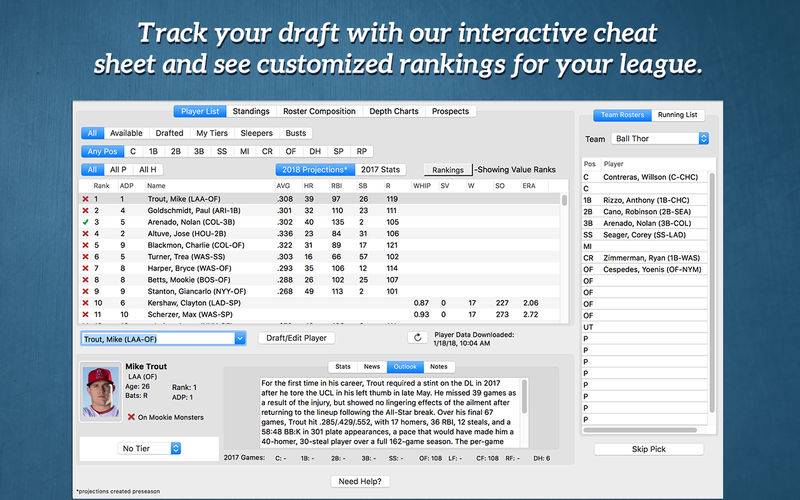Image resolution: width=800 pixels, height=500 pixels.
Task: Click the player table vertical scrollbar
Action: [x=564, y=199]
